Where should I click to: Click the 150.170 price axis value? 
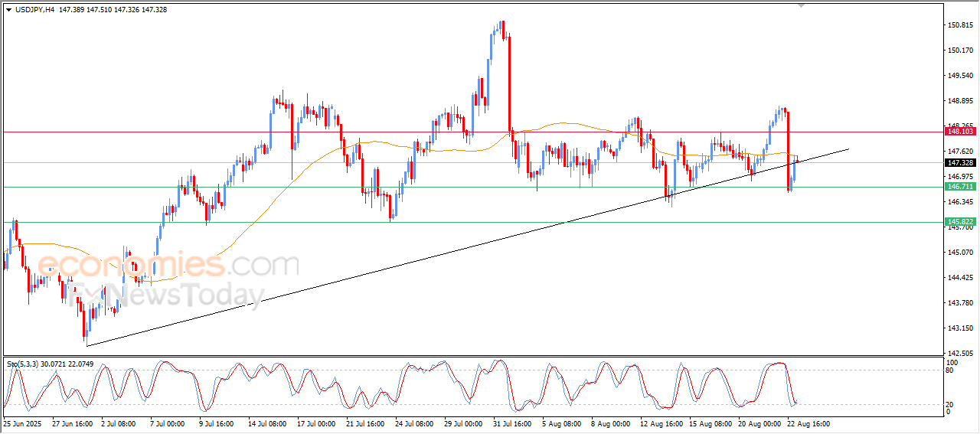click(960, 51)
